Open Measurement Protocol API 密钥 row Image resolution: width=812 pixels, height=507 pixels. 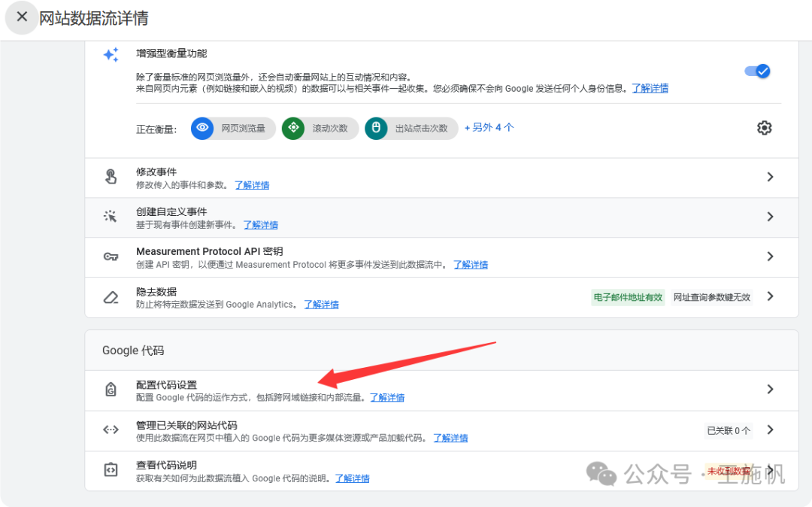[x=442, y=257]
